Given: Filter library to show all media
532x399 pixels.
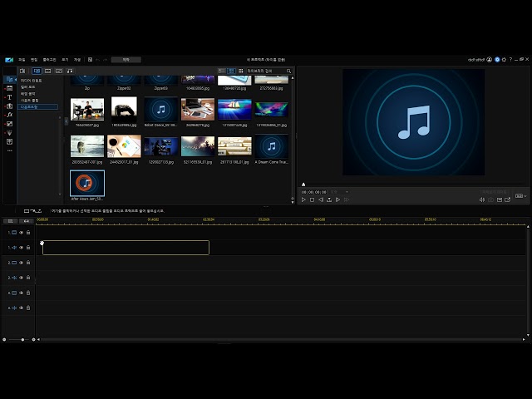Looking at the screenshot, I should (37, 71).
